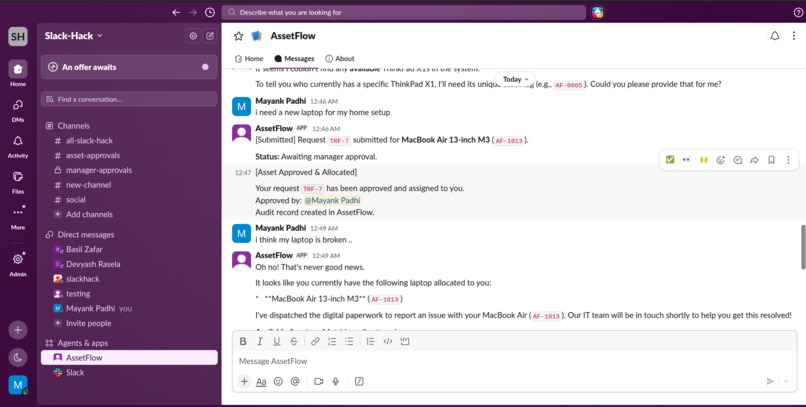The height and width of the screenshot is (407, 806).
Task: Focus the Message AssetFlow input field
Action: pyautogui.click(x=514, y=361)
